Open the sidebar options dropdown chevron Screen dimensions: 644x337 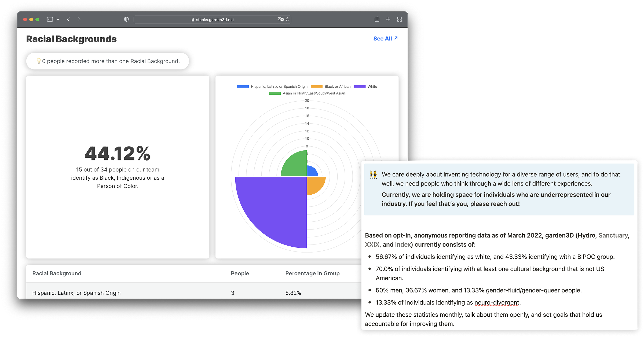(58, 19)
